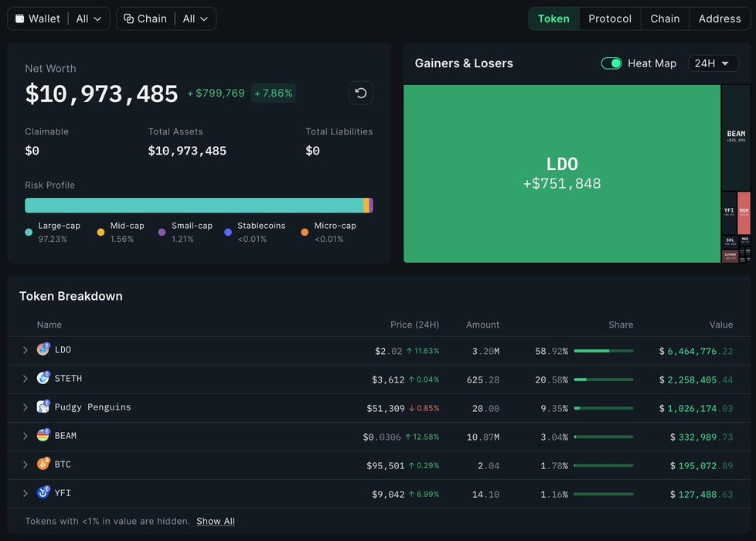
Task: Click the Amount column header
Action: tap(482, 325)
